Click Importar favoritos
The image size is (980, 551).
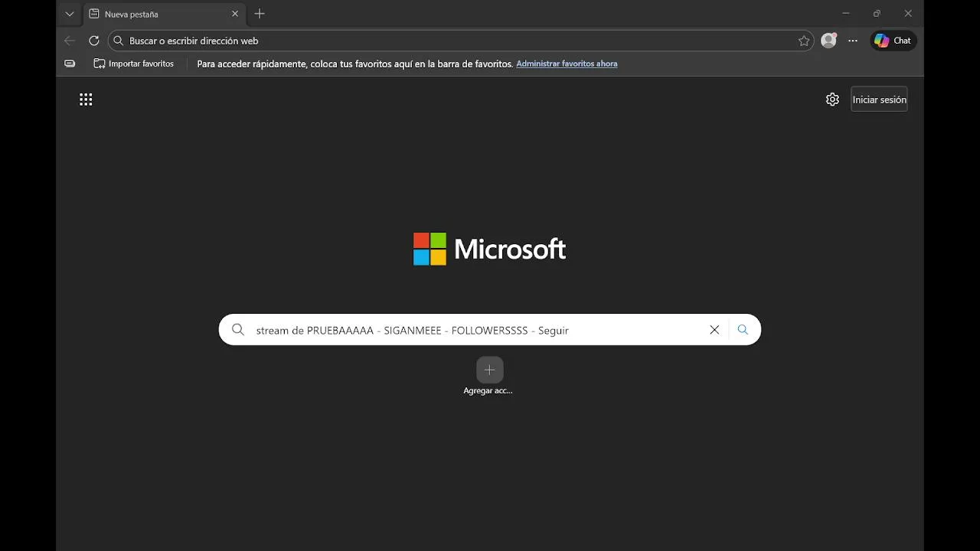(134, 64)
